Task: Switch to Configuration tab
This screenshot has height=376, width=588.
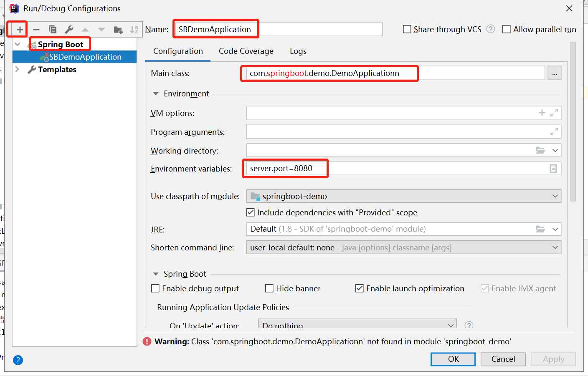Action: click(x=178, y=51)
